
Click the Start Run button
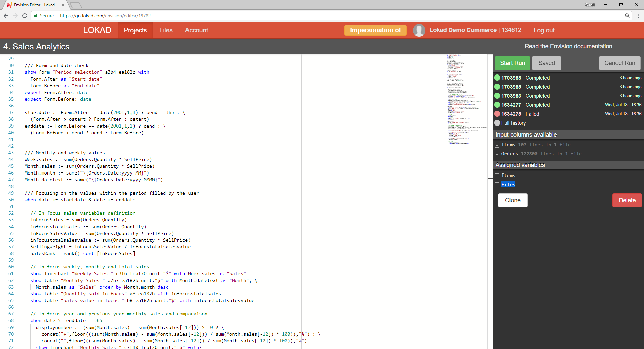(512, 63)
